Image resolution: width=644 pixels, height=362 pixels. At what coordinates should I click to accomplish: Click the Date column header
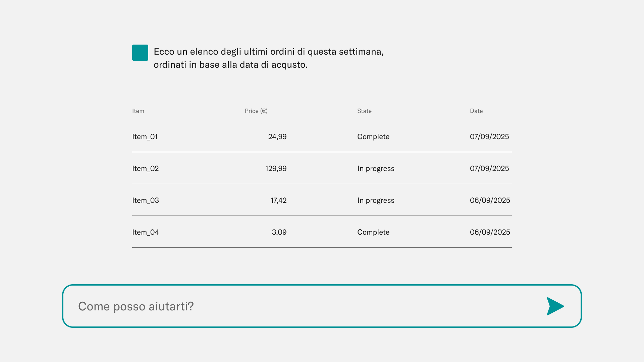[476, 111]
